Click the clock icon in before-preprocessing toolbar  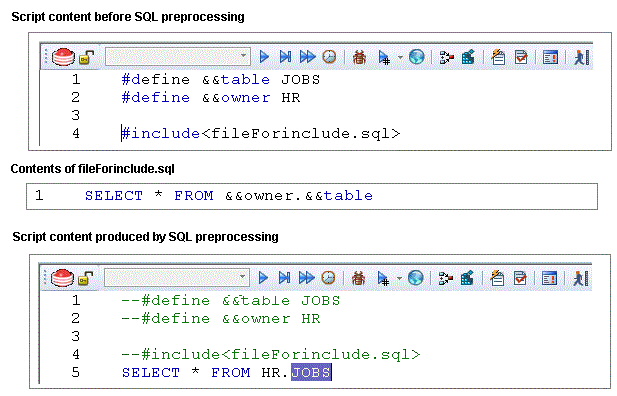(x=329, y=57)
